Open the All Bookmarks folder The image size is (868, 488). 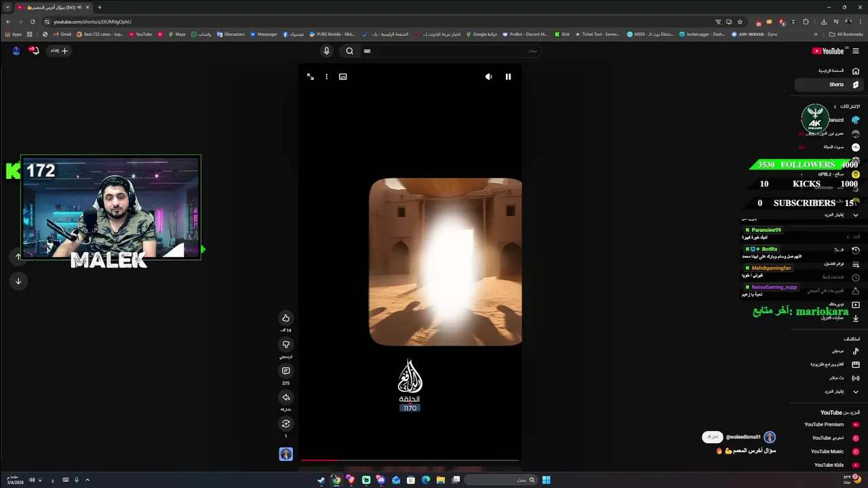[846, 34]
